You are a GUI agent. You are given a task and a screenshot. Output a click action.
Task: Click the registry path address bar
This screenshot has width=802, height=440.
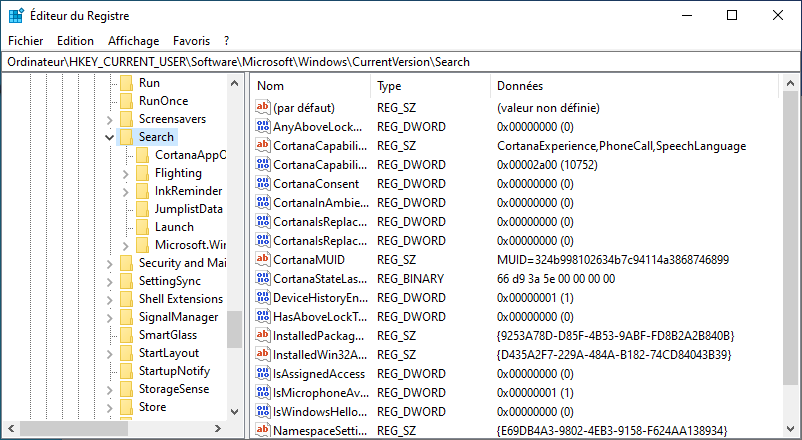click(401, 62)
